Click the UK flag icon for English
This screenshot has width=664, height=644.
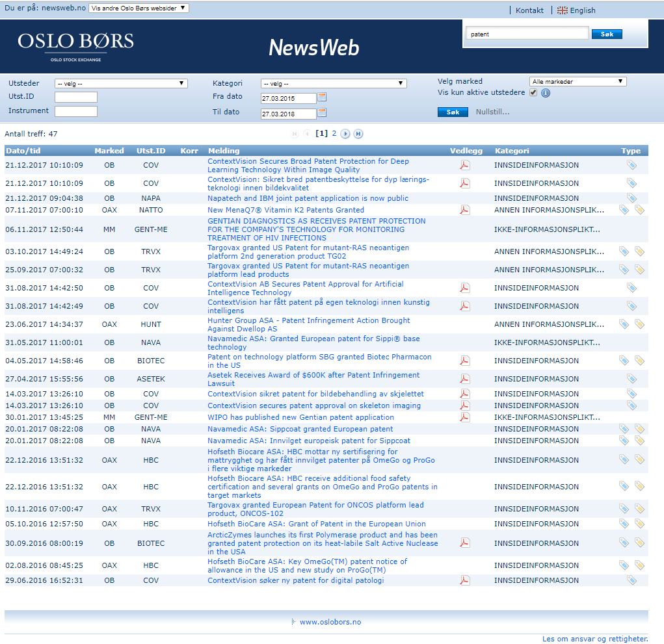[563, 10]
